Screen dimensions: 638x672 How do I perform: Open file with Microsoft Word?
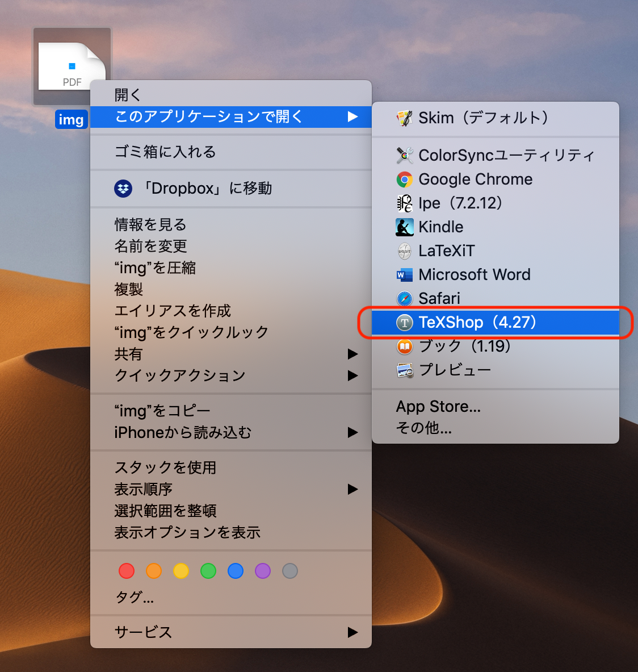point(496,275)
